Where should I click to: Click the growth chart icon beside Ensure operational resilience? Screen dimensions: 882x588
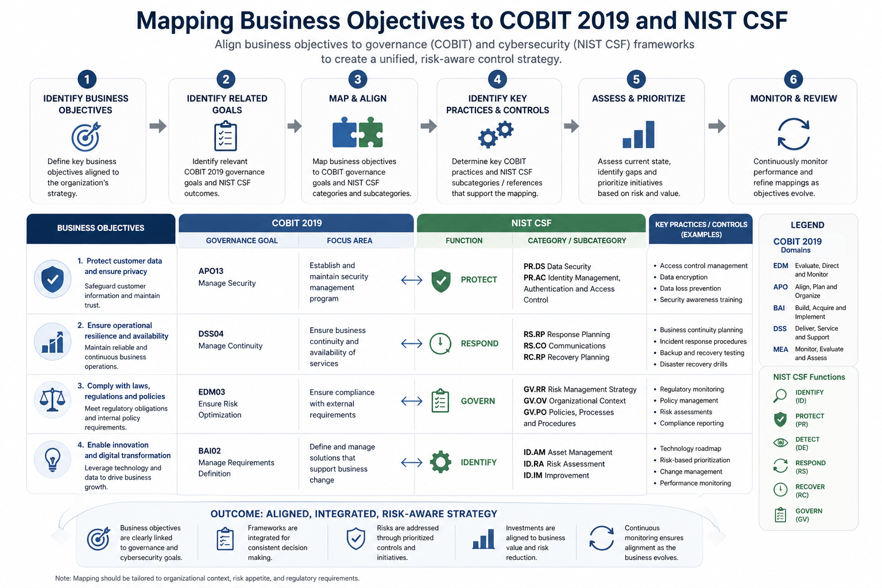click(53, 341)
